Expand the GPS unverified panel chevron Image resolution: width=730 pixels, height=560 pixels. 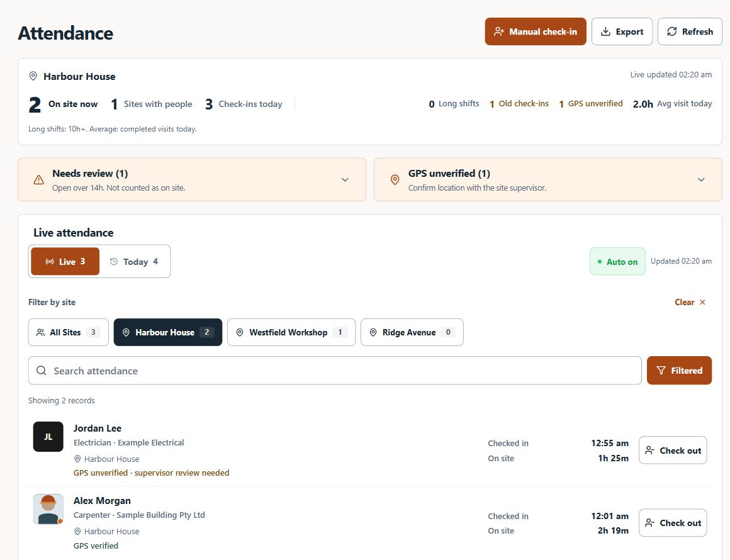pos(701,180)
